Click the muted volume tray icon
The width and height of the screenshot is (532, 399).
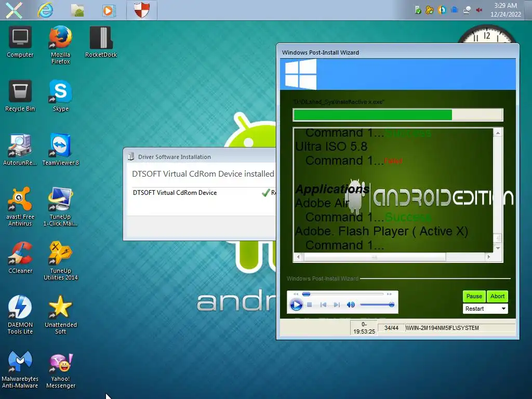(x=479, y=10)
